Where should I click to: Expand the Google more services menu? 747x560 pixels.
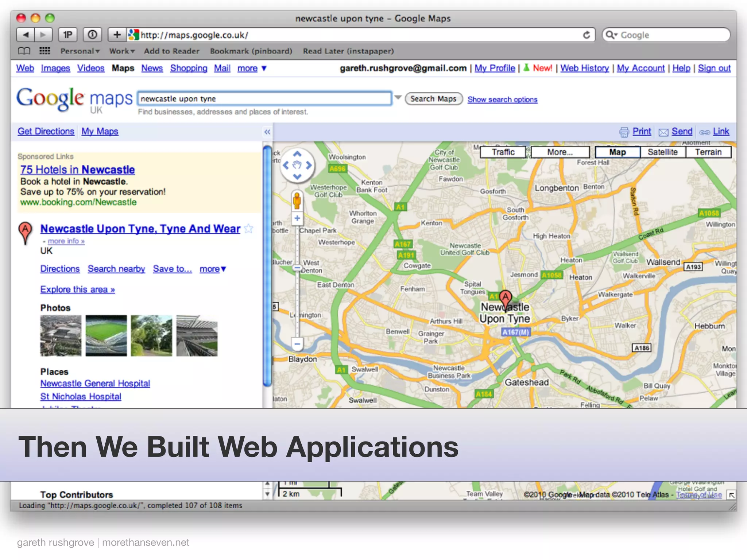point(252,68)
